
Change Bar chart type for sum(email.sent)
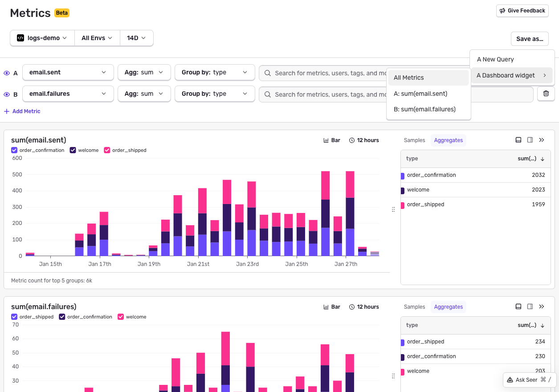pos(332,140)
